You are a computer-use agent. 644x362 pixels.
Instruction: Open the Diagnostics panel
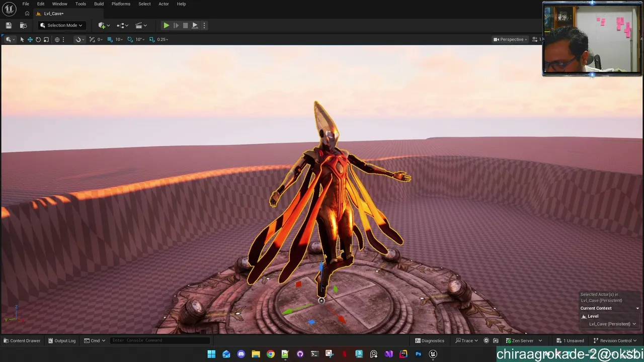click(430, 340)
